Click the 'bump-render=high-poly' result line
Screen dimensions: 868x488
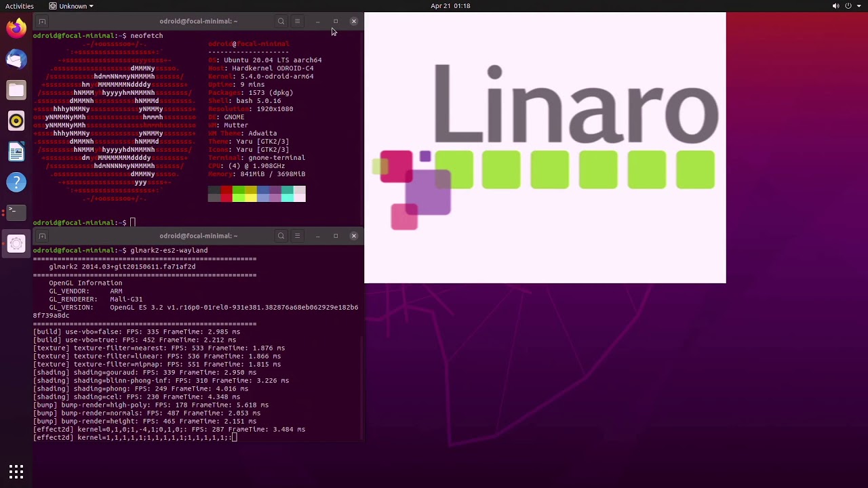tap(151, 405)
